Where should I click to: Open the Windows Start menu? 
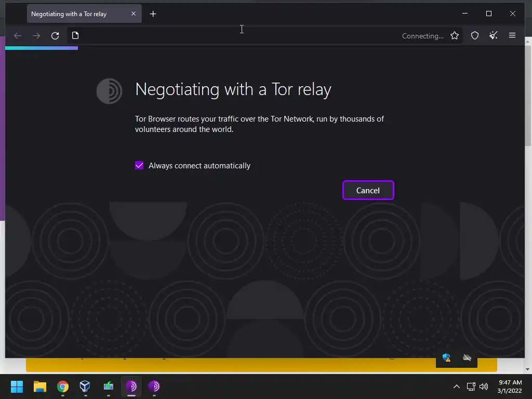coord(17,387)
